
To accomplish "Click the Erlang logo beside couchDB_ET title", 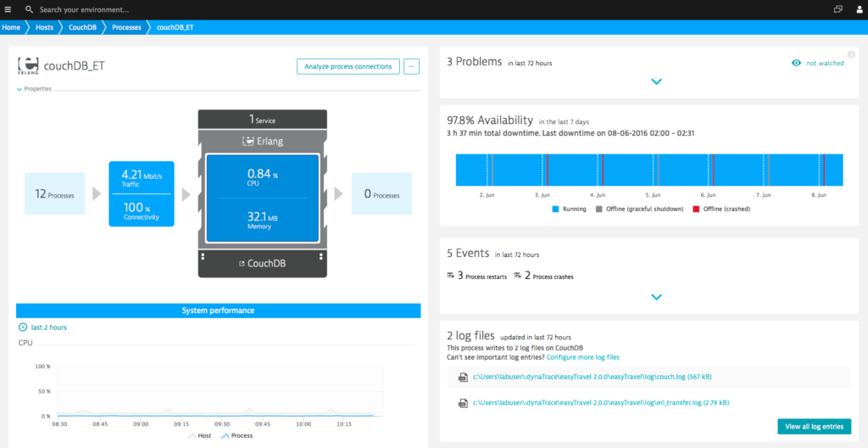I will [x=28, y=64].
